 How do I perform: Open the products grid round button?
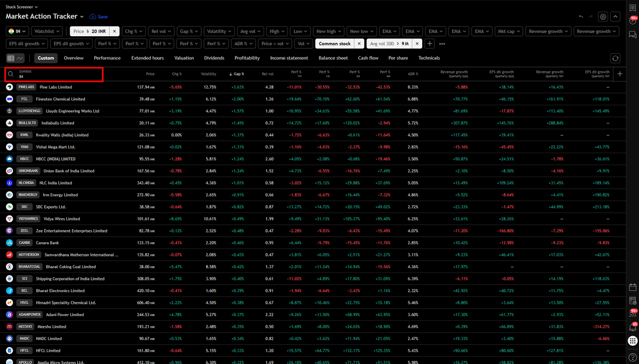(632, 341)
